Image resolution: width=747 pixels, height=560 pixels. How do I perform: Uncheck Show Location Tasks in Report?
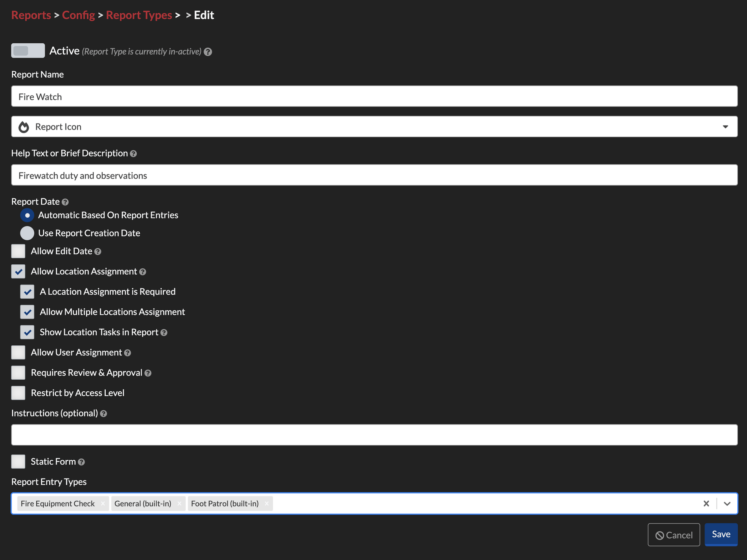click(x=27, y=332)
